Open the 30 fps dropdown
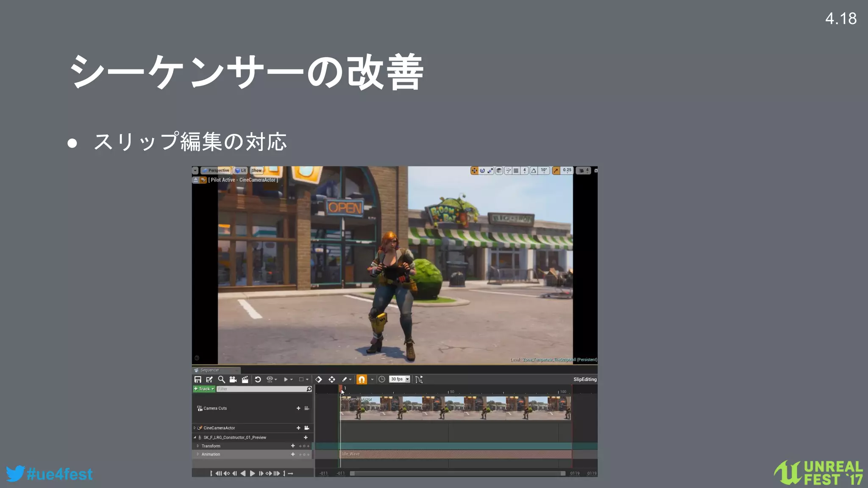The height and width of the screenshot is (488, 868). [x=400, y=380]
